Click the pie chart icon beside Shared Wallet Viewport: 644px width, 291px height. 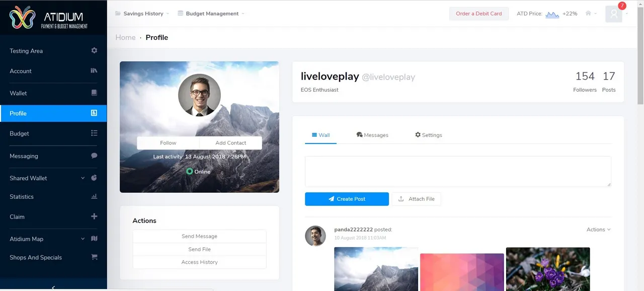(x=94, y=178)
